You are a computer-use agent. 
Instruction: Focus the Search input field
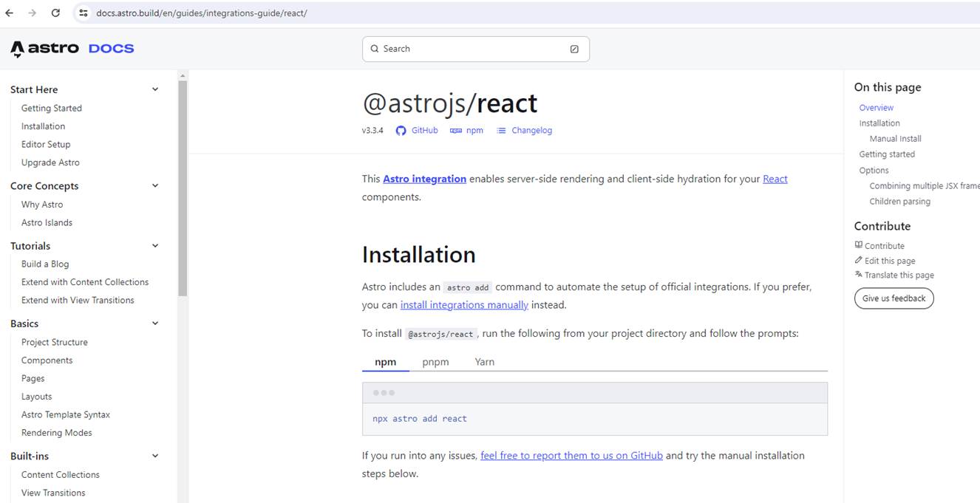pyautogui.click(x=476, y=49)
